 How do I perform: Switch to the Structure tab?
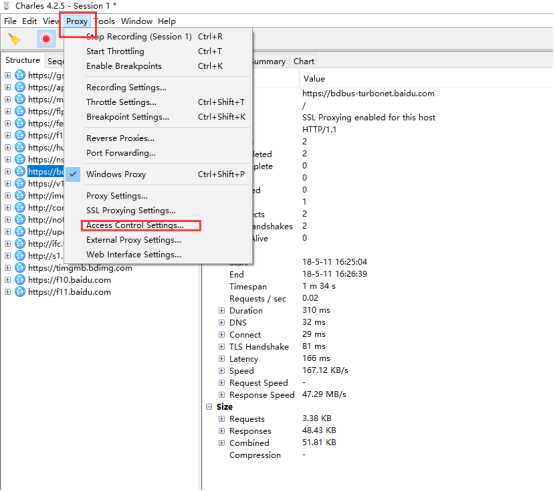pos(23,60)
